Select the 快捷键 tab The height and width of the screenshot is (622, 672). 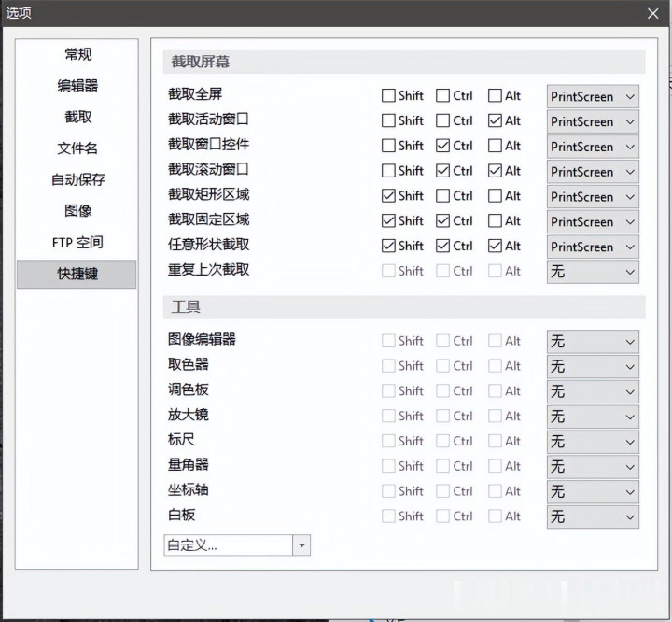[77, 274]
